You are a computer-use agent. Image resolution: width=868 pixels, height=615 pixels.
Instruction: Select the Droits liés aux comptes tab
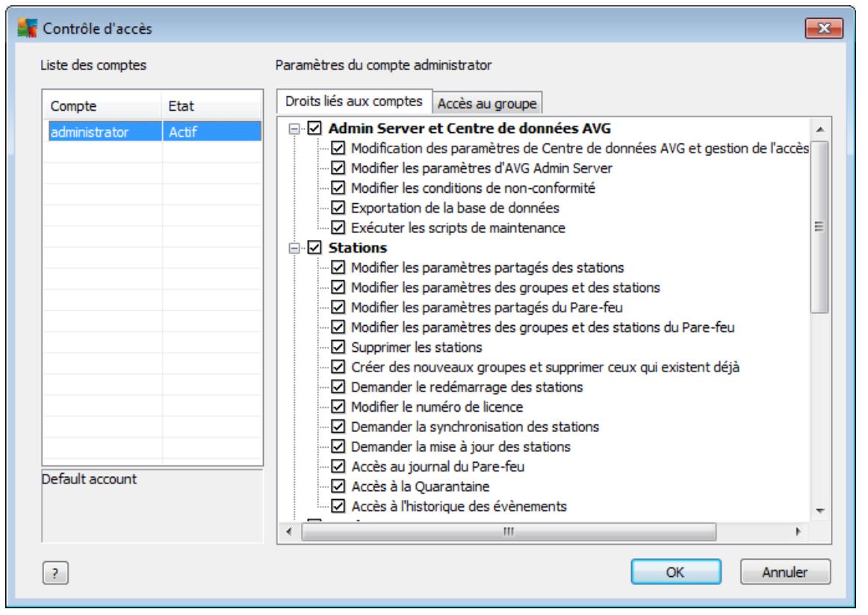coord(354,102)
